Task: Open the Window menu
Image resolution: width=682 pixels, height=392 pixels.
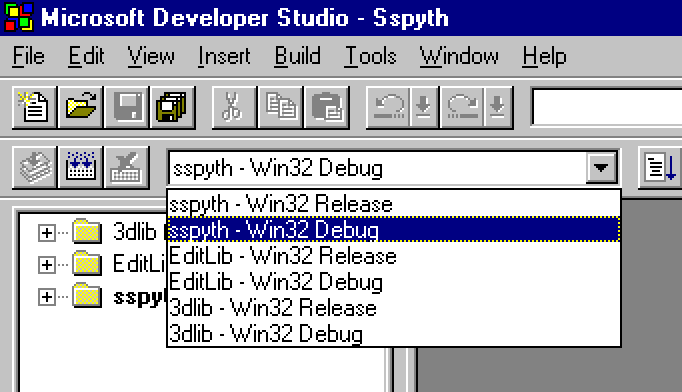Action: (x=459, y=57)
